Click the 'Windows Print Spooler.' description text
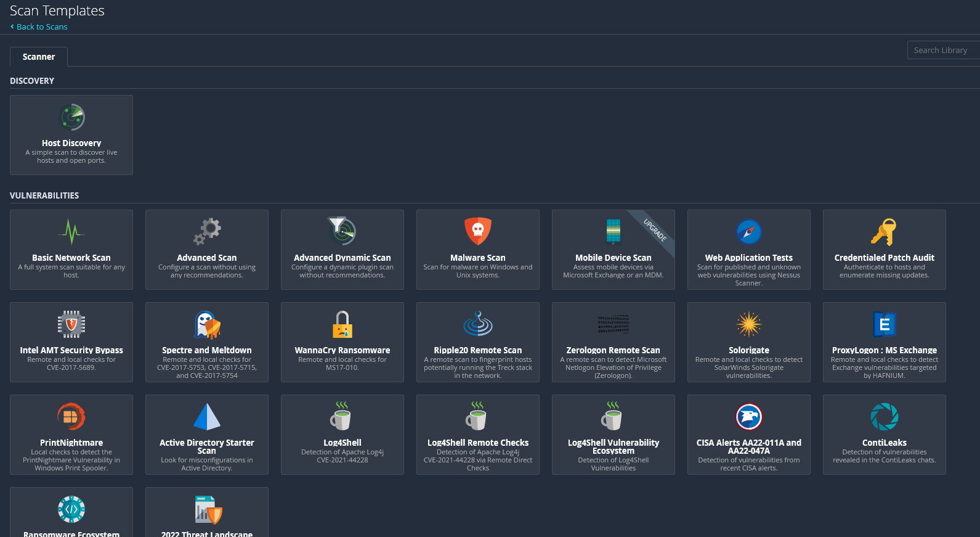This screenshot has width=980, height=537. (71, 468)
